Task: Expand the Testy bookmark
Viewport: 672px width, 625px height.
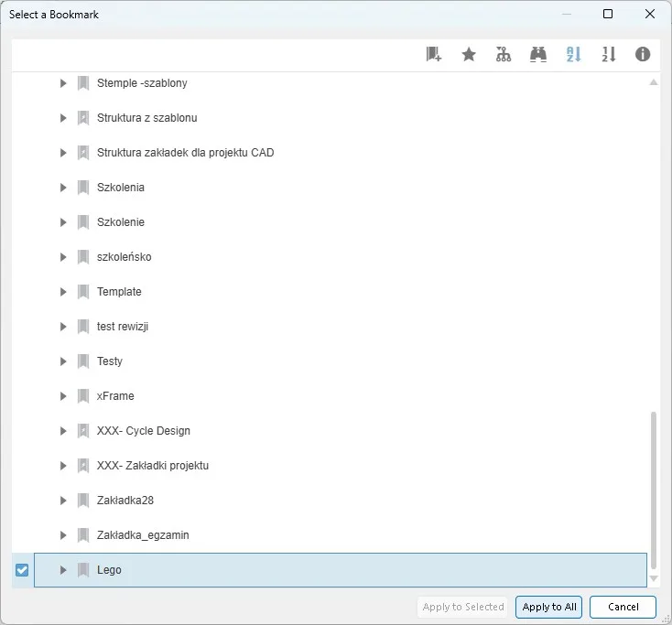Action: [63, 361]
